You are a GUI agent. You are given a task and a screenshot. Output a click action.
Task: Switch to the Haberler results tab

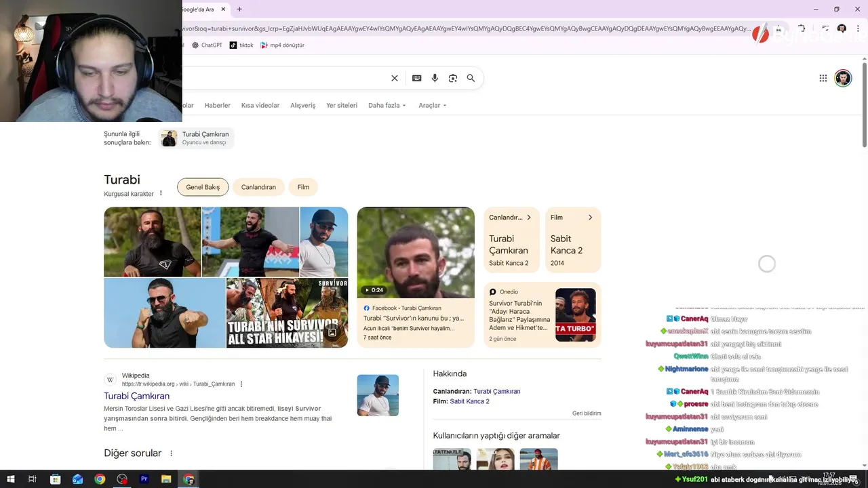coord(218,106)
